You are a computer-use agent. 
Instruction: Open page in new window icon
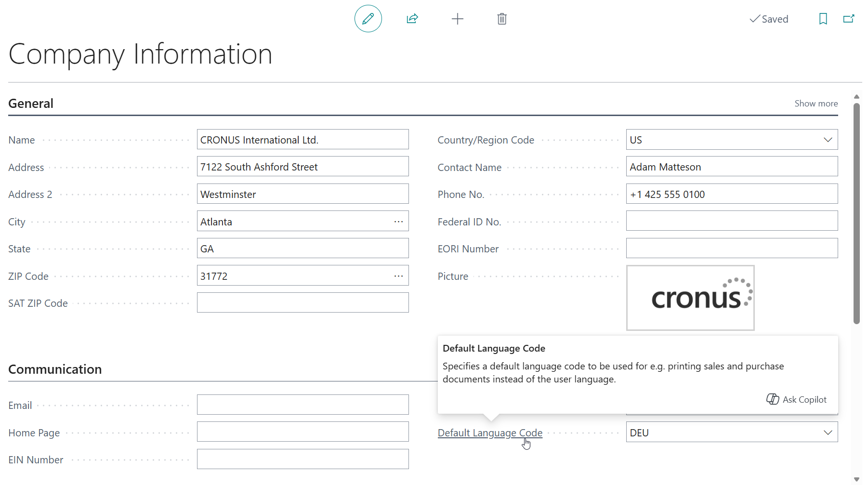[849, 19]
